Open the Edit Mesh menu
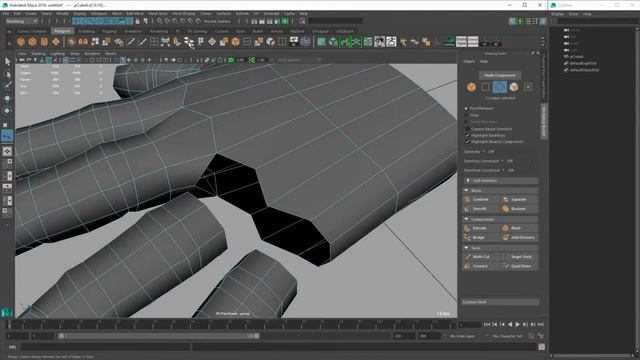This screenshot has width=640, height=360. click(135, 13)
